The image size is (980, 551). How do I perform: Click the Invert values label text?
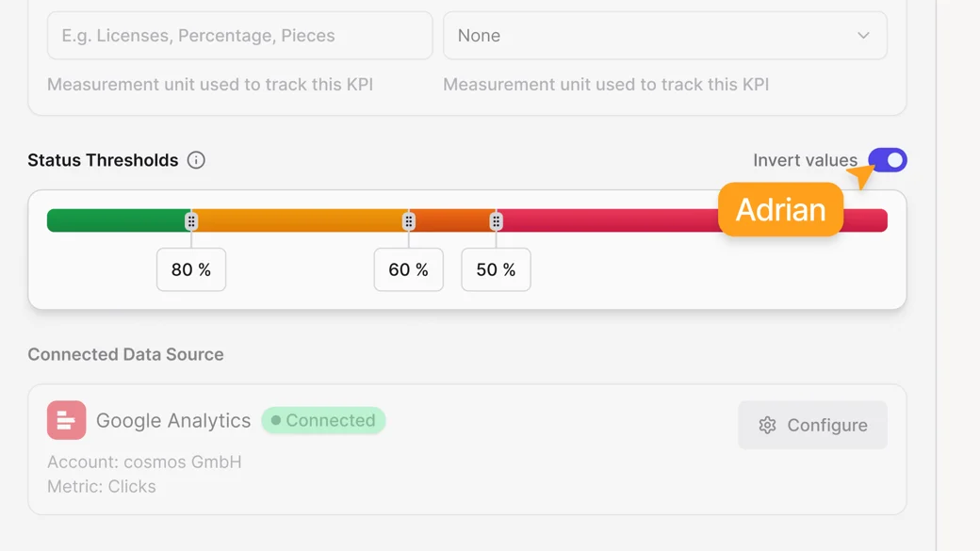(805, 160)
